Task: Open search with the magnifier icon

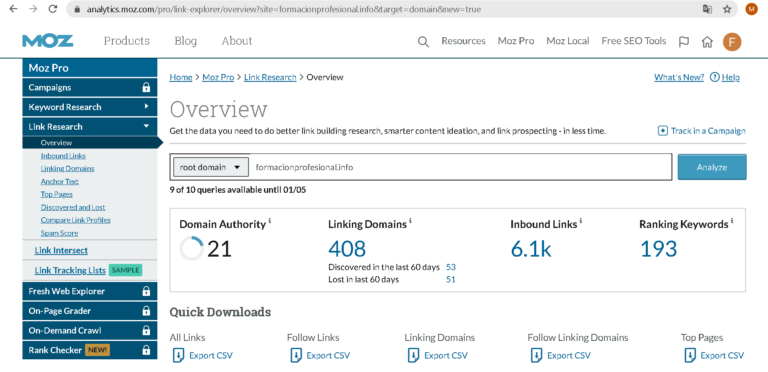Action: point(423,42)
